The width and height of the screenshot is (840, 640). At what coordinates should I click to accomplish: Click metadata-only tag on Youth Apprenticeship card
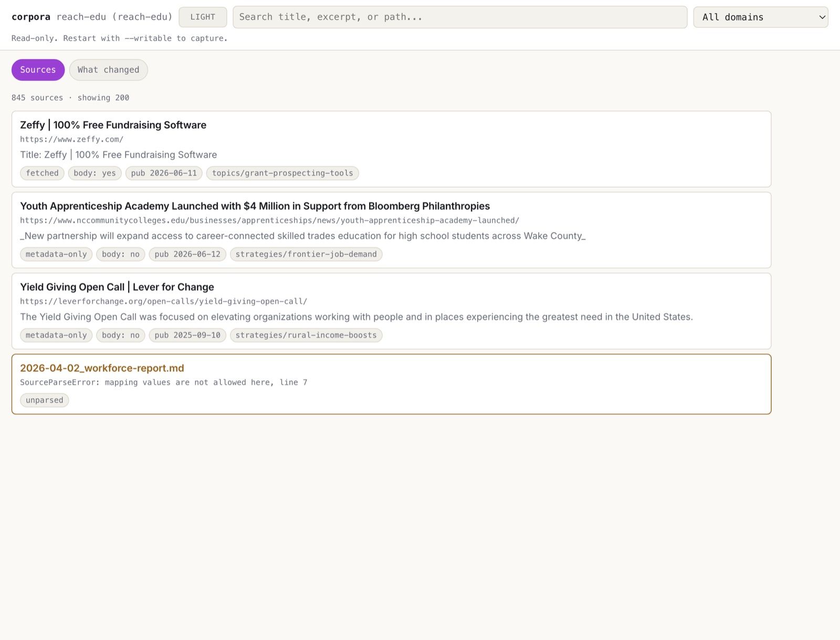pos(56,254)
